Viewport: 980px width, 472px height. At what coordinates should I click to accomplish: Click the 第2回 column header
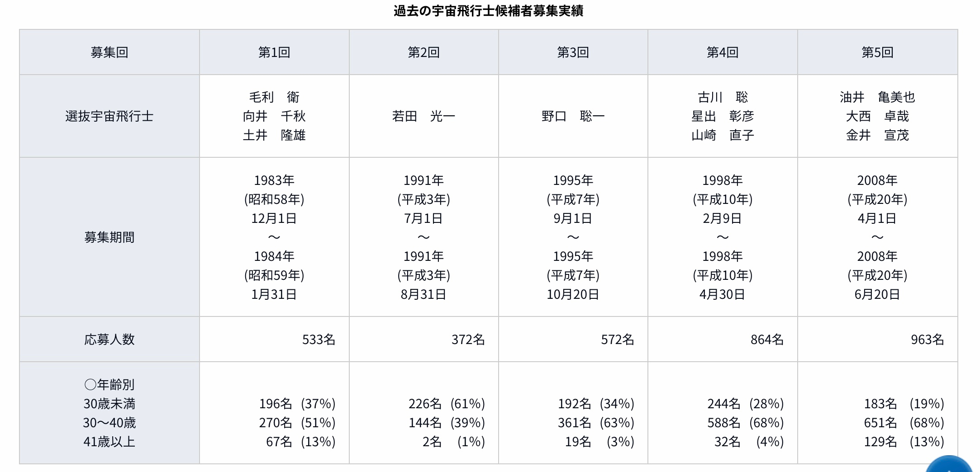pyautogui.click(x=423, y=52)
